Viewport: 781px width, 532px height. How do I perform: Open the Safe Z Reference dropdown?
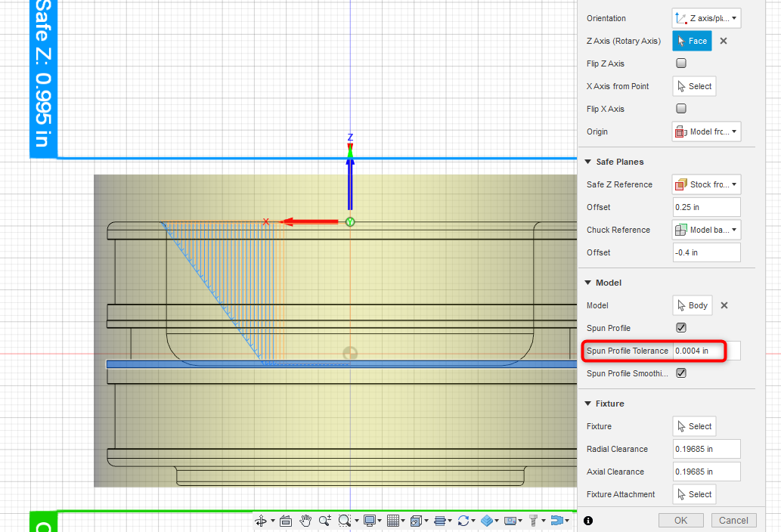point(705,184)
